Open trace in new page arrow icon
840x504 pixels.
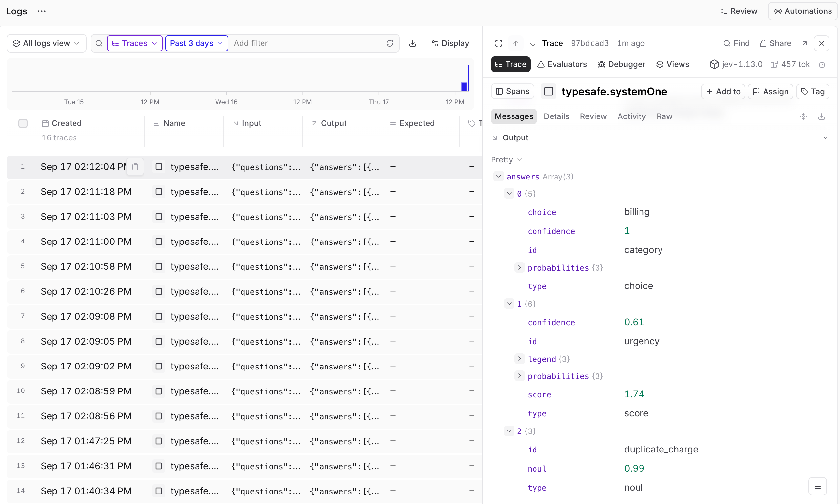pos(805,43)
